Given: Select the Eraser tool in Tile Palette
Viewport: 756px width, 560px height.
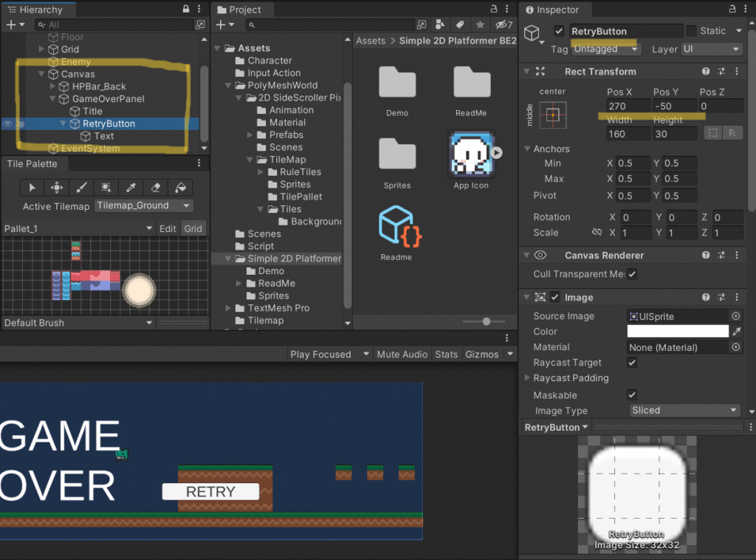Looking at the screenshot, I should 156,188.
